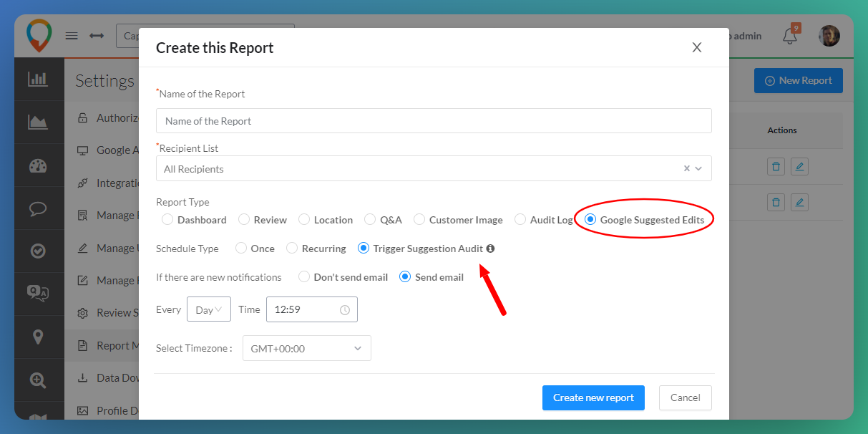Open the magnifier search sidebar icon
Viewport: 868px width, 434px height.
coord(38,380)
